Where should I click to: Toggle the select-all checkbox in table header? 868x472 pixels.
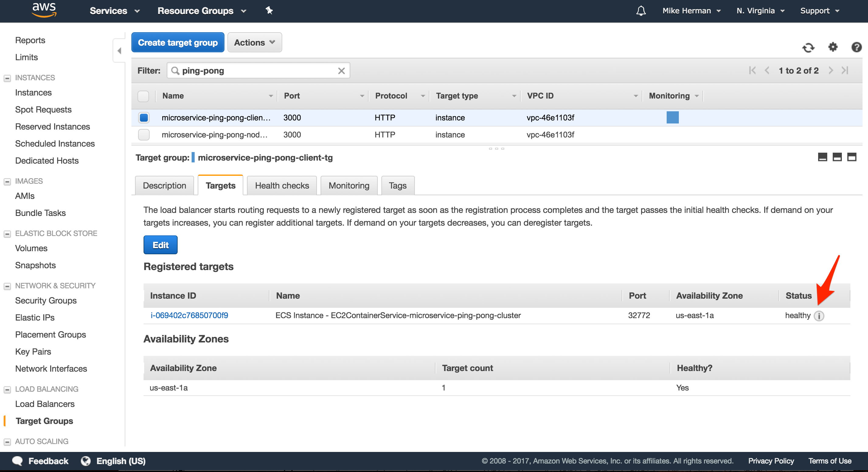click(143, 96)
